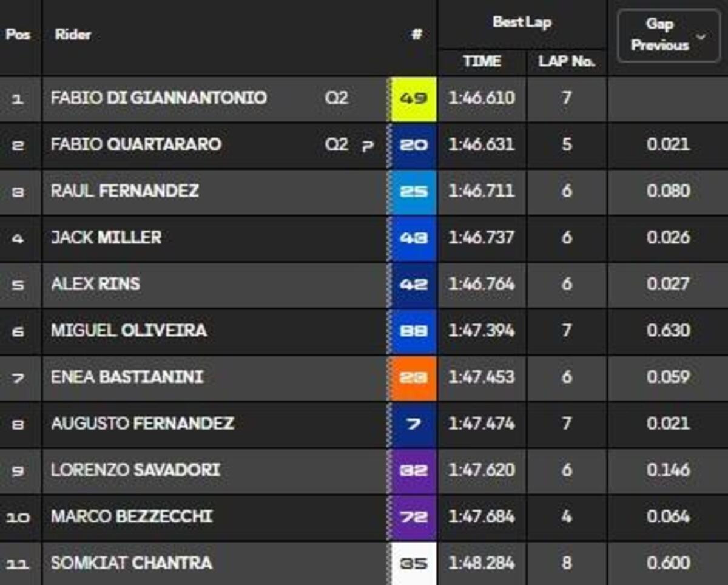Click the blue number 88 badge
This screenshot has height=585, width=728.
[x=414, y=331]
